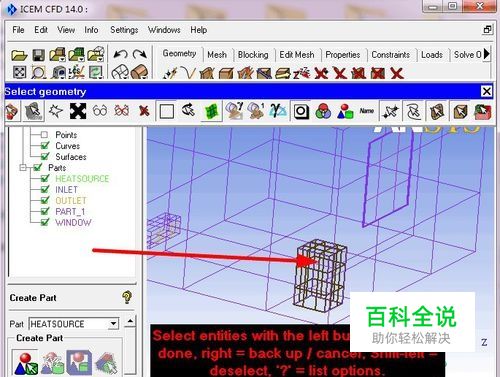Open the Info menu
Viewport: 500px width, 377px height.
click(x=91, y=30)
